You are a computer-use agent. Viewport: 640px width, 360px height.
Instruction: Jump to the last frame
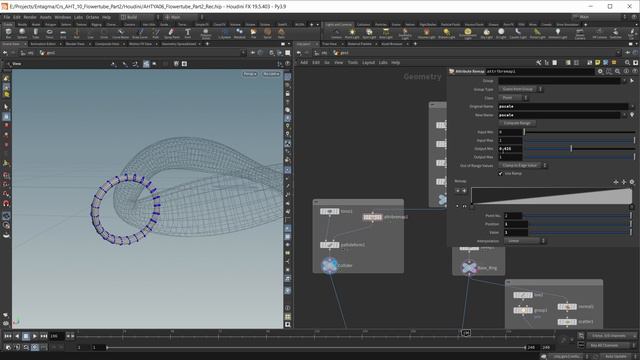coord(43,336)
